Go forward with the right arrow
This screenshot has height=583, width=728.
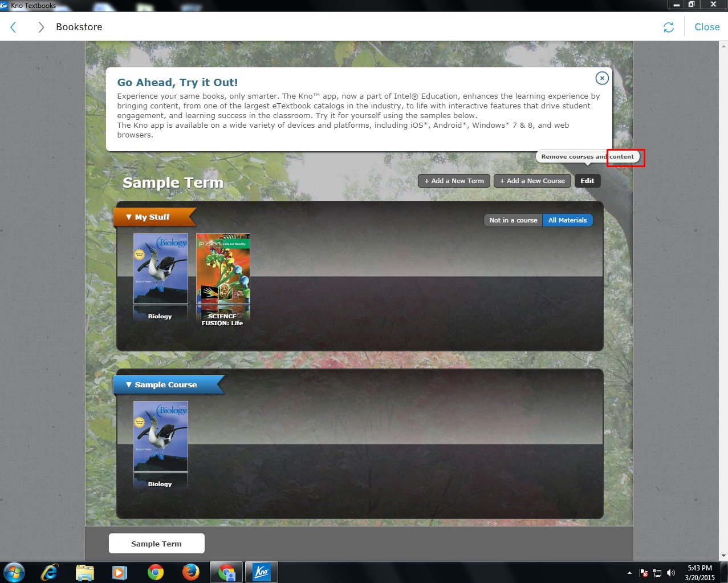click(40, 27)
